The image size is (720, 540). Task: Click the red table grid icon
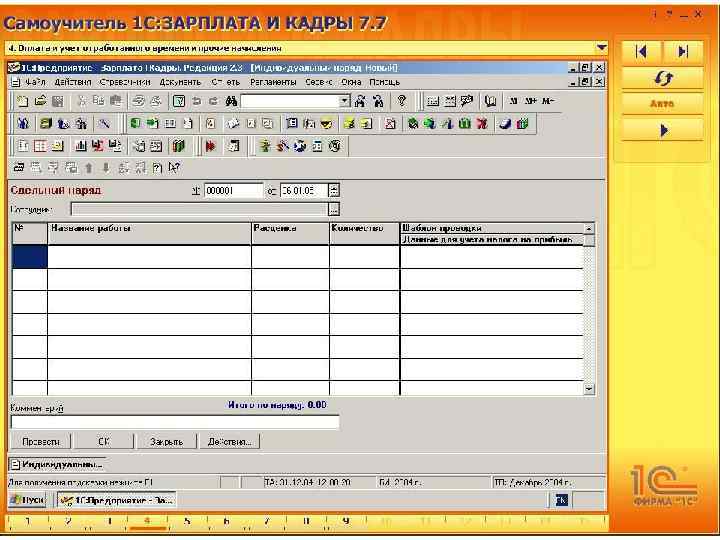click(x=40, y=146)
